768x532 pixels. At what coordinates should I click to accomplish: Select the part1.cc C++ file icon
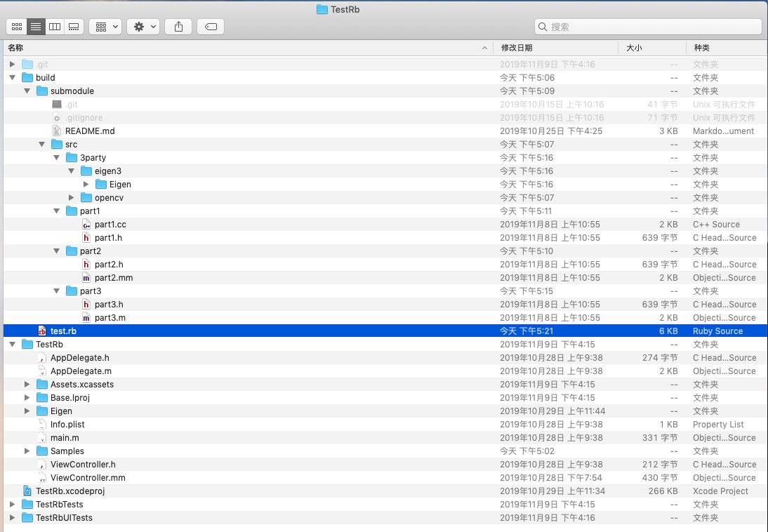pos(86,225)
